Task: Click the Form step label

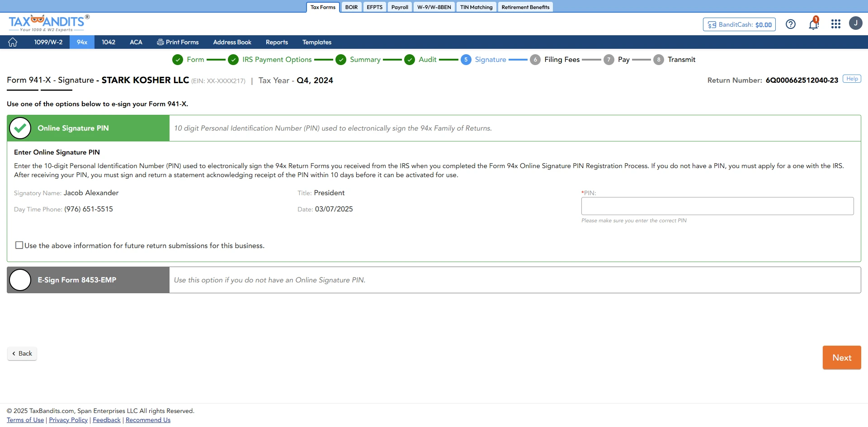Action: 195,60
